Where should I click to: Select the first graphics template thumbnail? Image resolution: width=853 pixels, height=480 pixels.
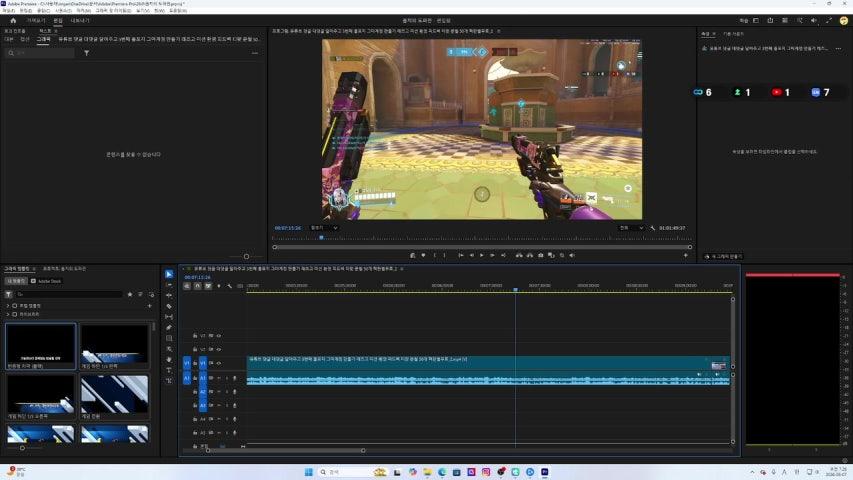coord(41,347)
